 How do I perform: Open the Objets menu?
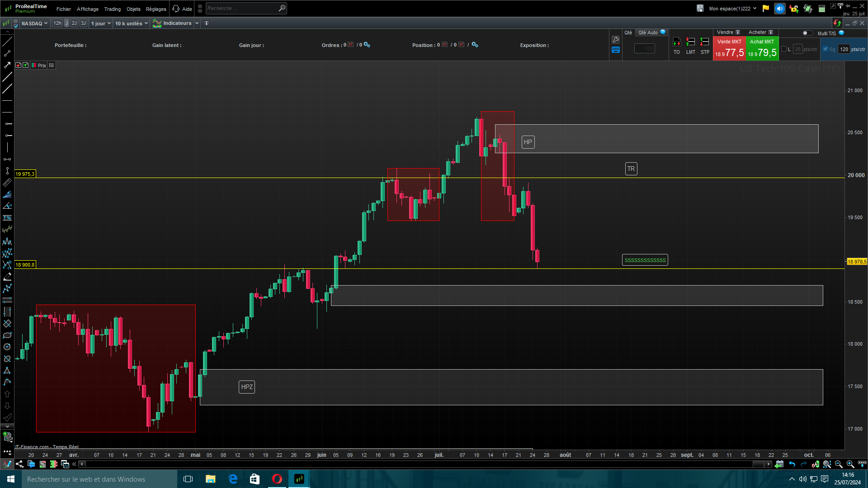133,9
